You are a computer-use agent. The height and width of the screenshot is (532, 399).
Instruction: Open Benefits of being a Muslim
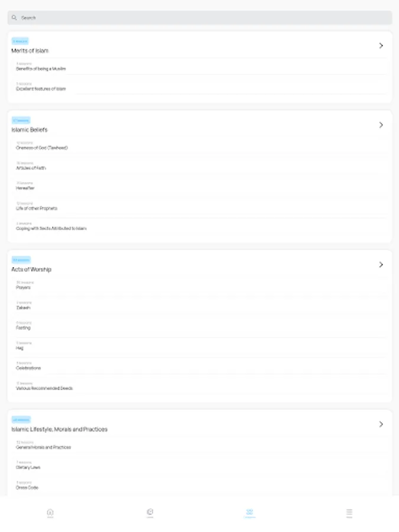click(41, 69)
